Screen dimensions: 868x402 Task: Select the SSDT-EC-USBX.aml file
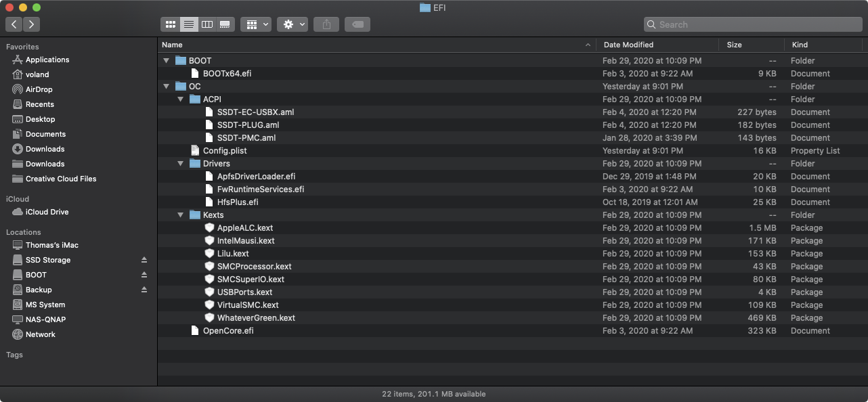(x=513, y=112)
